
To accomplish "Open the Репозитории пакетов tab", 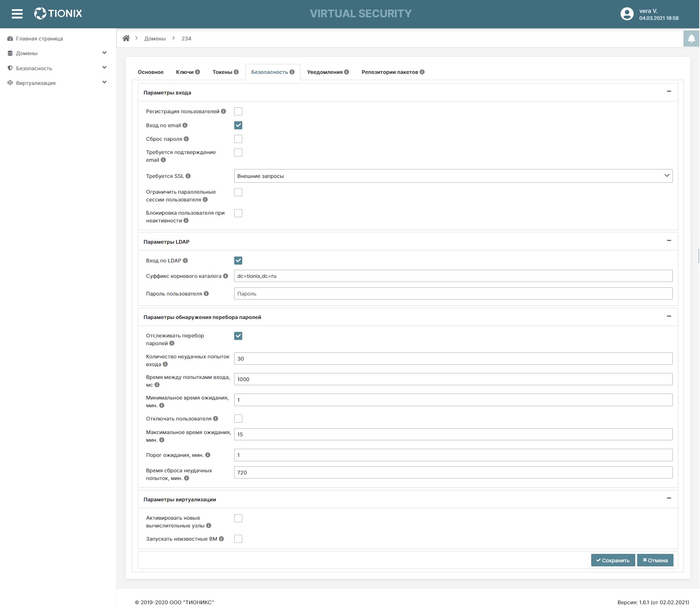I will click(x=390, y=72).
